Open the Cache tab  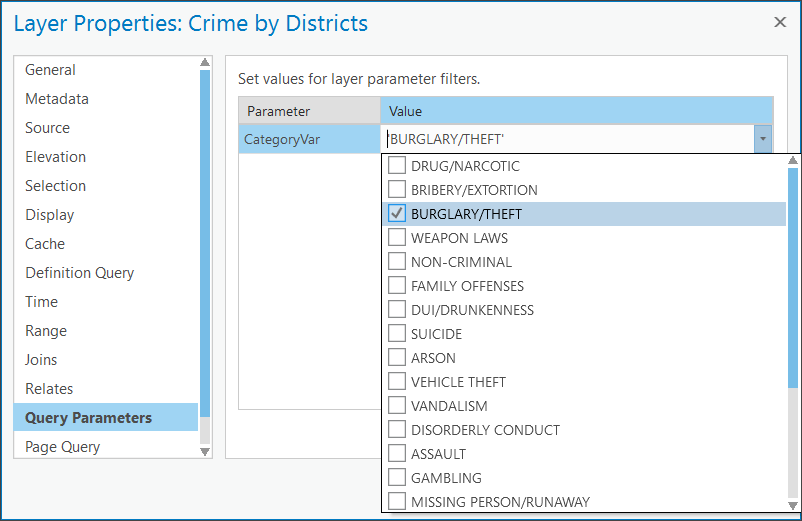click(x=106, y=244)
